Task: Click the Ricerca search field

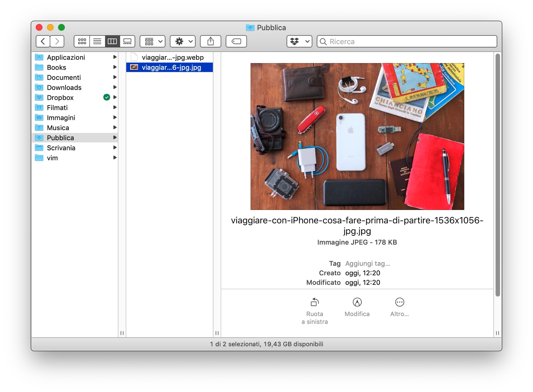Action: coord(411,42)
